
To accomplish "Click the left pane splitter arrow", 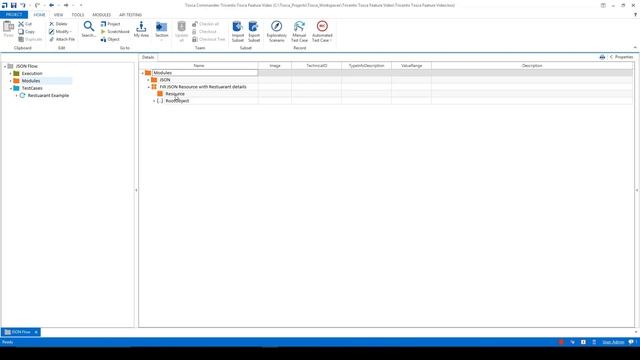I will [136, 190].
